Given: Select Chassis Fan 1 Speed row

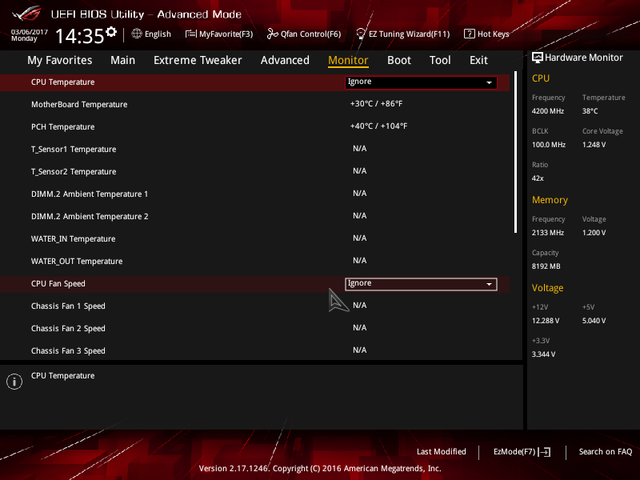Looking at the screenshot, I should [x=68, y=306].
